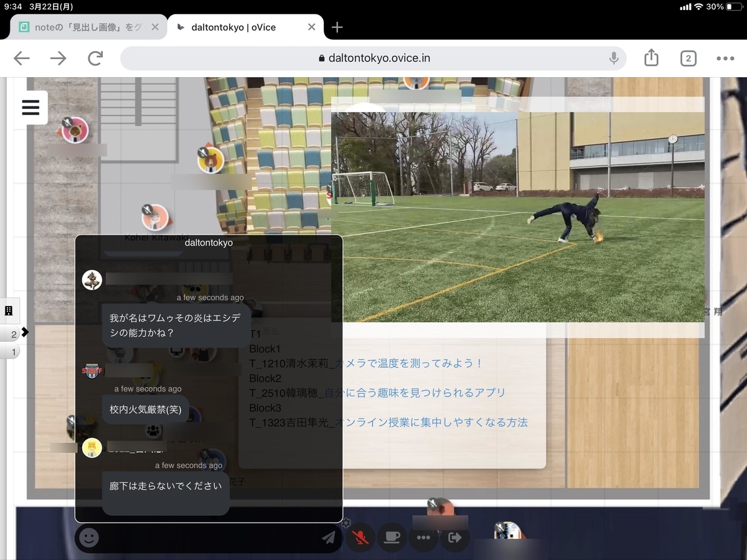This screenshot has height=560, width=747.
Task: Open the small gear settings icon
Action: point(347,523)
